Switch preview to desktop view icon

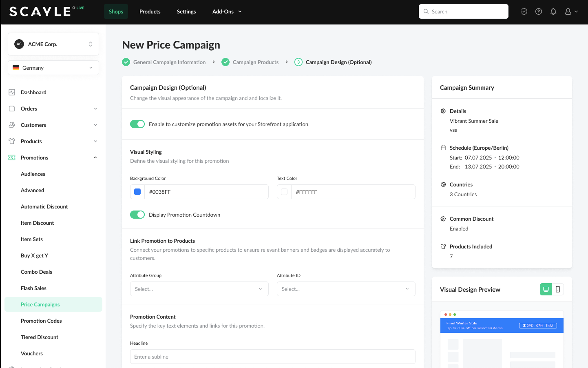(546, 289)
